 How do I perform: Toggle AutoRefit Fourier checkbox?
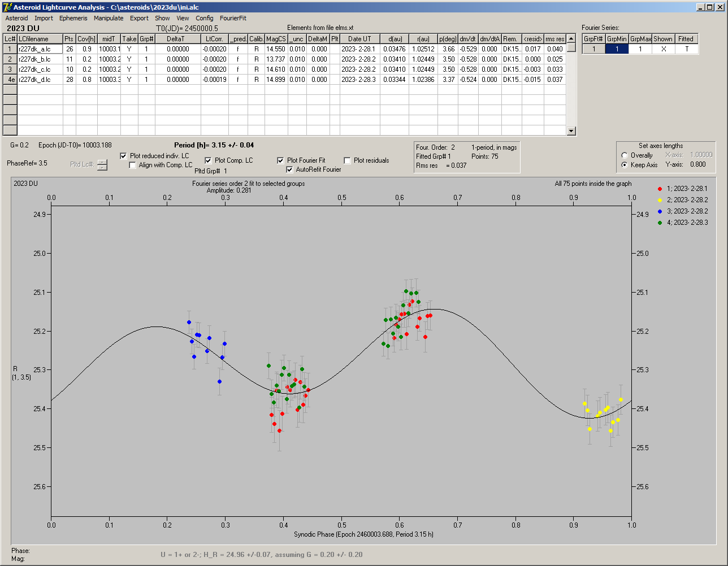(x=290, y=169)
